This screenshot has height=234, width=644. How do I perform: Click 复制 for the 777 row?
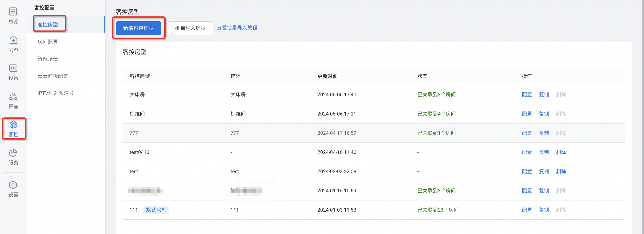click(544, 133)
